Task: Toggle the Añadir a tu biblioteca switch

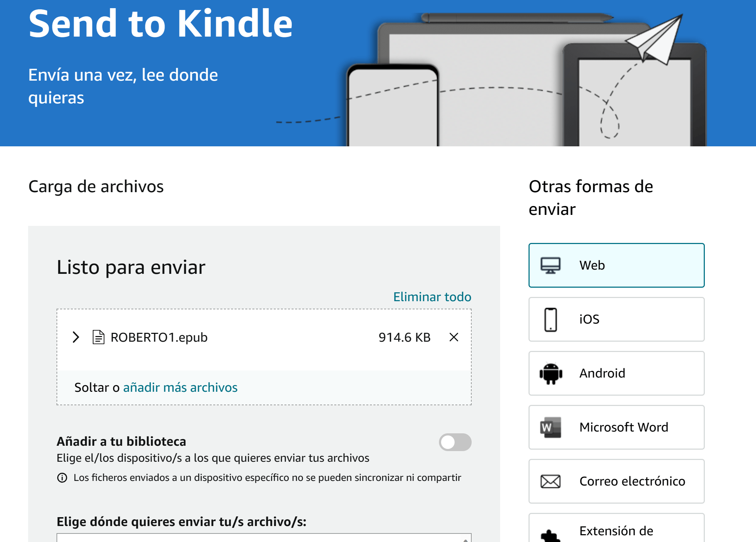Action: [455, 442]
